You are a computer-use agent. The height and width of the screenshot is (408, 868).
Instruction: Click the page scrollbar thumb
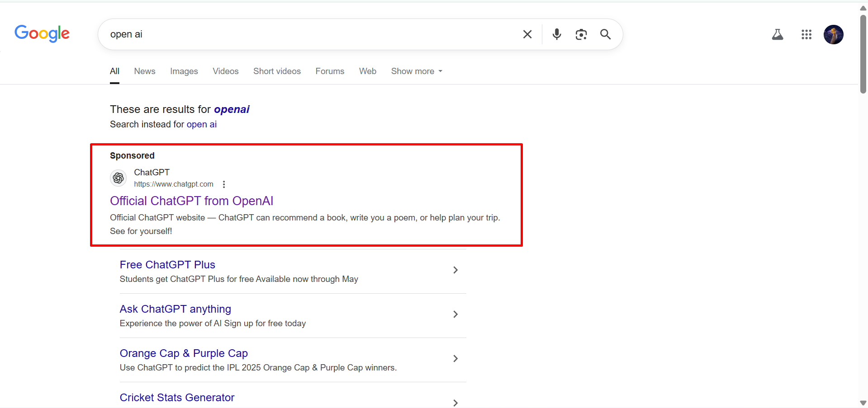(863, 54)
